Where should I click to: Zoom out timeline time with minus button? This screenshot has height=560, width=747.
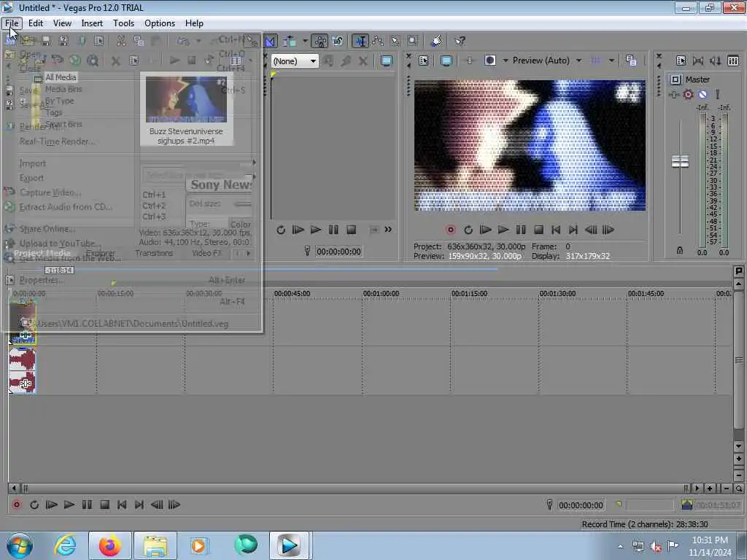(726, 489)
